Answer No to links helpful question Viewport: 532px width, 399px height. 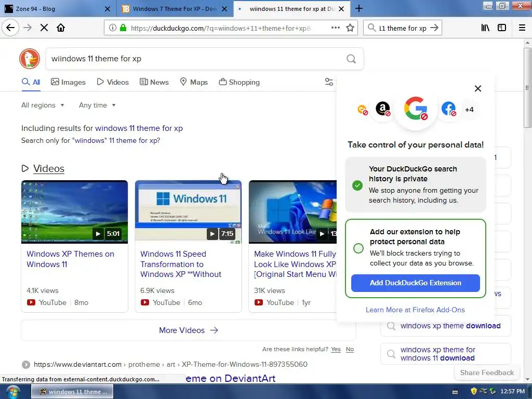(x=350, y=349)
